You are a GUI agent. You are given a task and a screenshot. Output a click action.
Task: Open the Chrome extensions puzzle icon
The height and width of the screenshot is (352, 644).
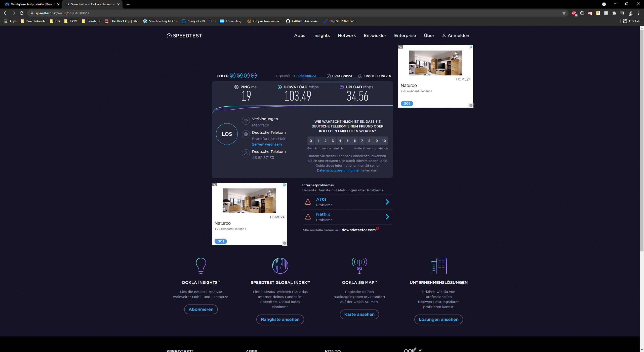click(x=614, y=13)
